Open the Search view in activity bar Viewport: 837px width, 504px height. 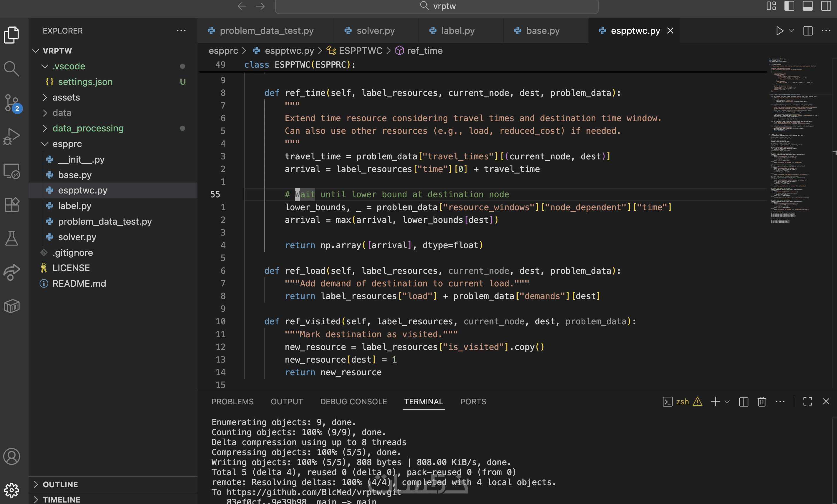coord(11,69)
